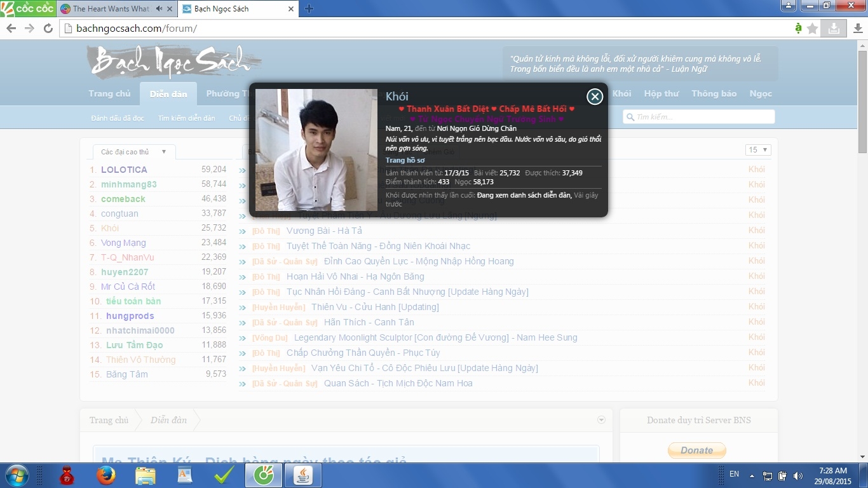The height and width of the screenshot is (488, 868).
Task: Switch to the 'Diễn đàn' tab
Action: (x=168, y=94)
